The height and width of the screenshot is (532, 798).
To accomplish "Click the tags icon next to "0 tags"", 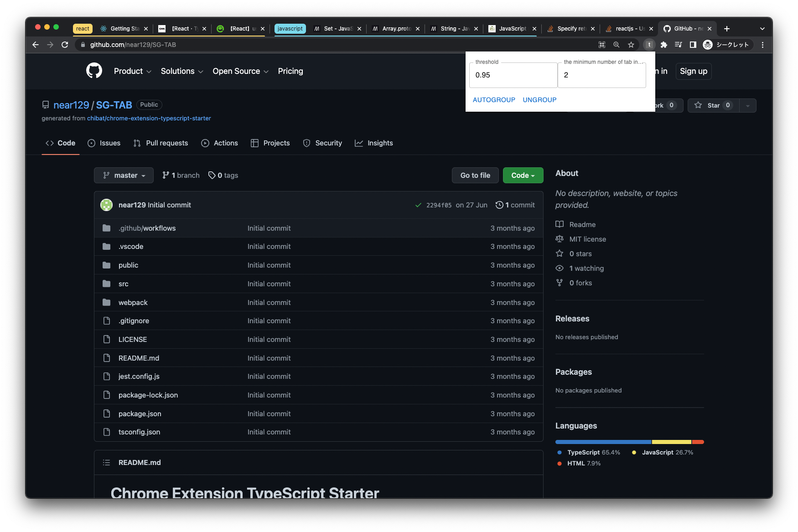I will pos(212,175).
